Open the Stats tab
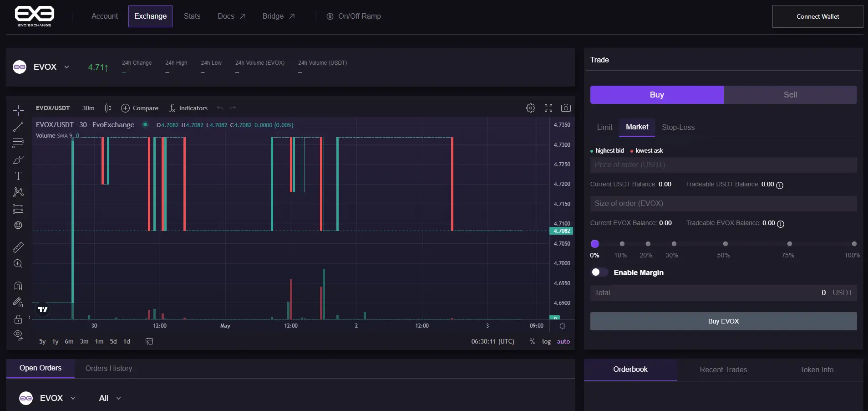The width and height of the screenshot is (868, 411). pos(192,16)
